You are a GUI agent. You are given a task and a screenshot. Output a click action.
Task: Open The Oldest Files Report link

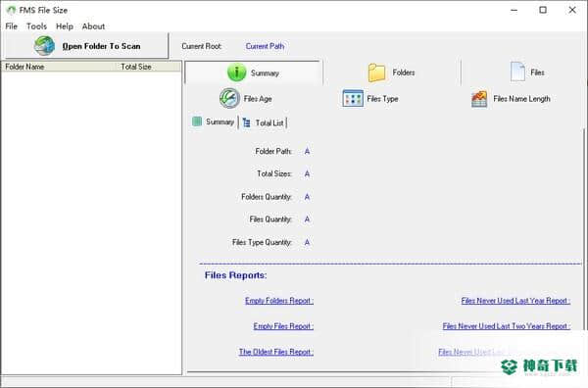[x=276, y=352]
